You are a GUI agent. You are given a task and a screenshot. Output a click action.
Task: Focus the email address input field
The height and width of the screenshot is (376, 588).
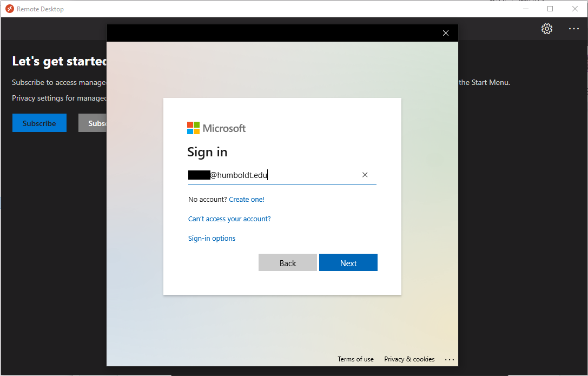(x=282, y=175)
